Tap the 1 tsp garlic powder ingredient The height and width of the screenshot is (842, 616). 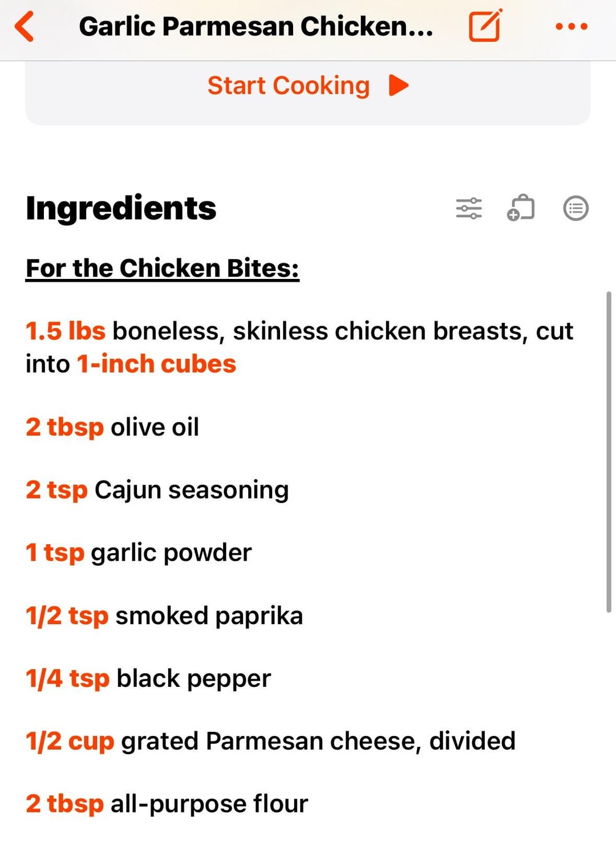pos(139,552)
